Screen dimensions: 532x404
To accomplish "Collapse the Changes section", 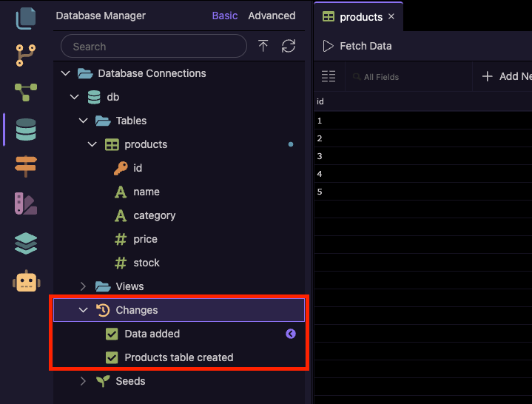I will [x=84, y=310].
